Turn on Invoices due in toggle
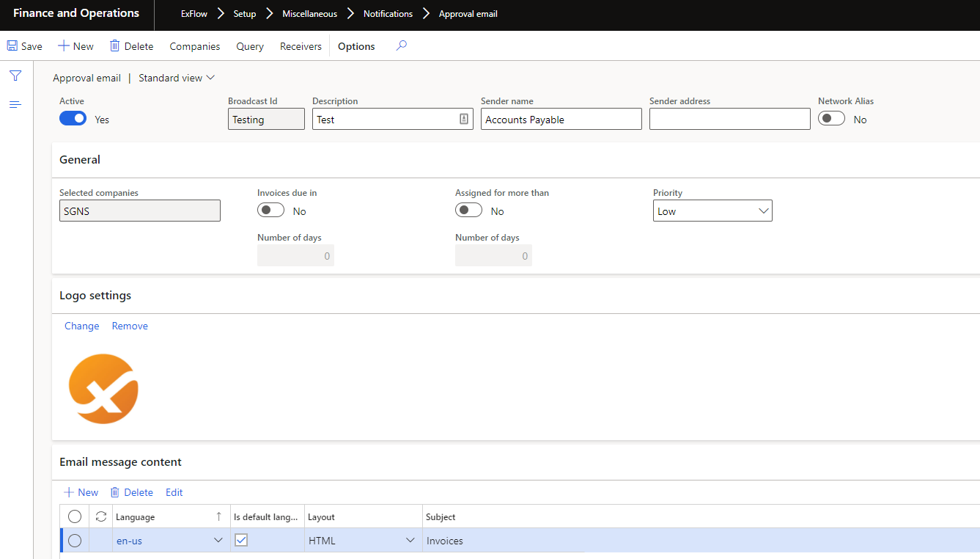Screen dimensions: 980x559 tap(270, 210)
